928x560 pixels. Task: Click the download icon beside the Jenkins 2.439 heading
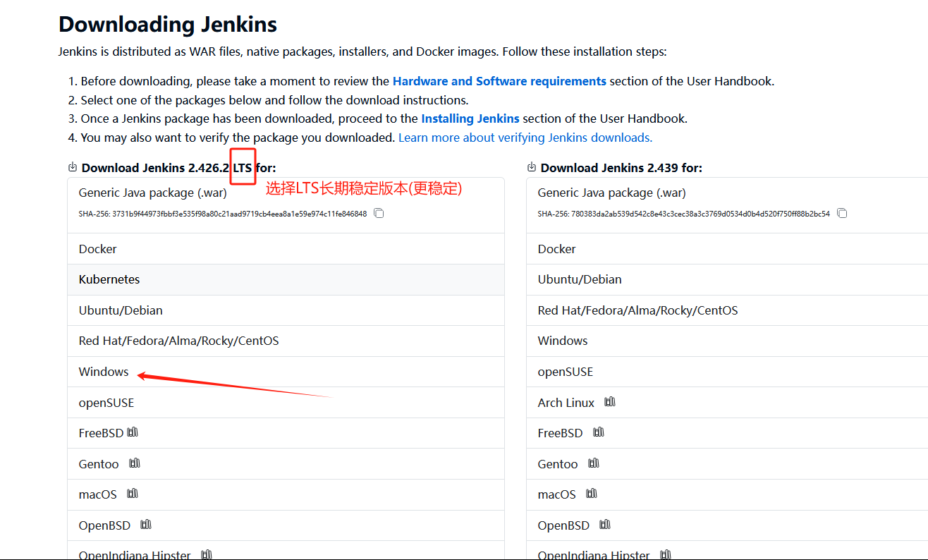(531, 167)
